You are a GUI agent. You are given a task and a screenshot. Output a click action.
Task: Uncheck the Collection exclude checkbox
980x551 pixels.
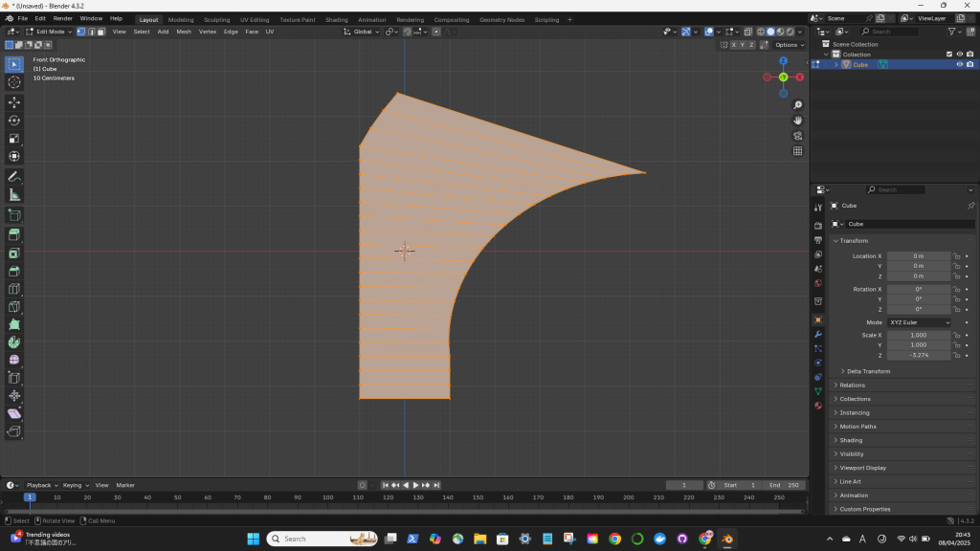coord(949,55)
